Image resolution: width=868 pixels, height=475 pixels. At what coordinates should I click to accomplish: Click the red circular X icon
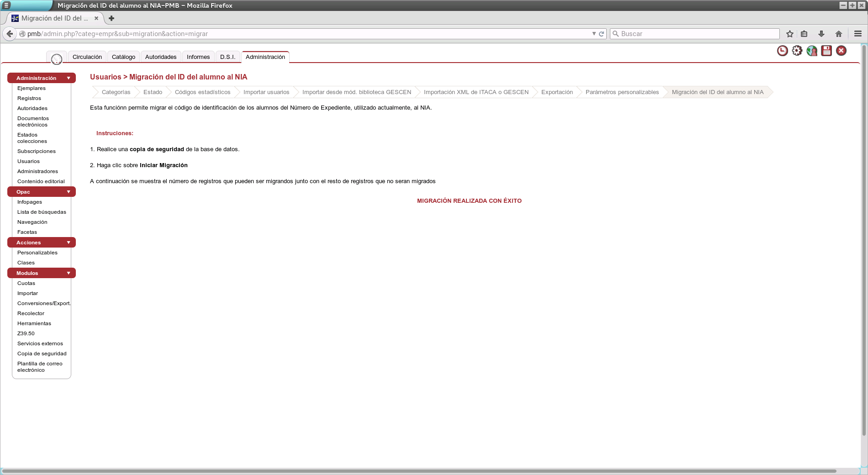pos(841,51)
